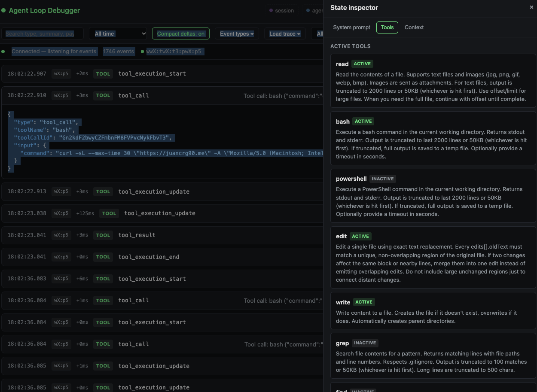Click the session legend chip
The height and width of the screenshot is (392, 537).
tap(281, 11)
